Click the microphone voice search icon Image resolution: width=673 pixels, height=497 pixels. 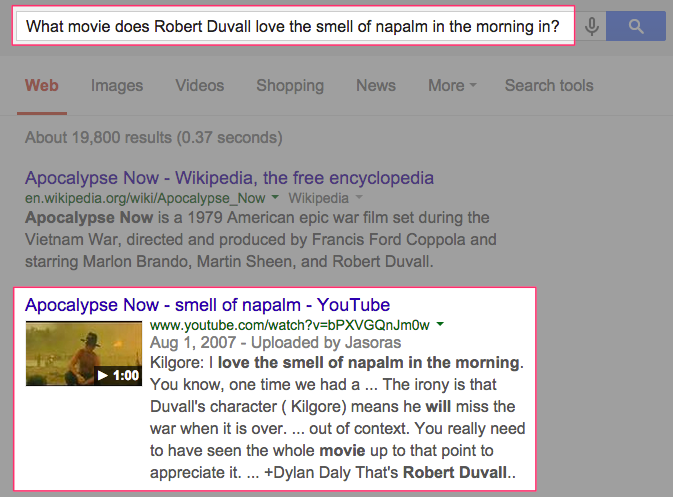coord(591,26)
